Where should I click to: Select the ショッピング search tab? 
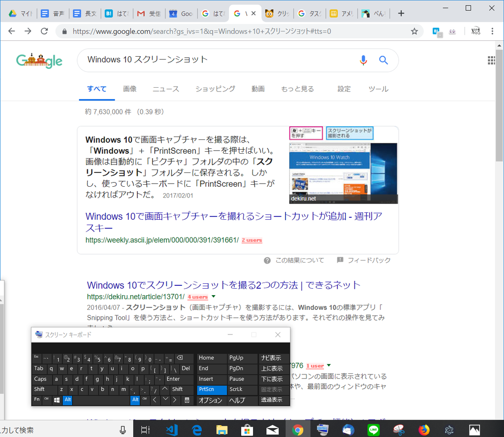pyautogui.click(x=216, y=89)
